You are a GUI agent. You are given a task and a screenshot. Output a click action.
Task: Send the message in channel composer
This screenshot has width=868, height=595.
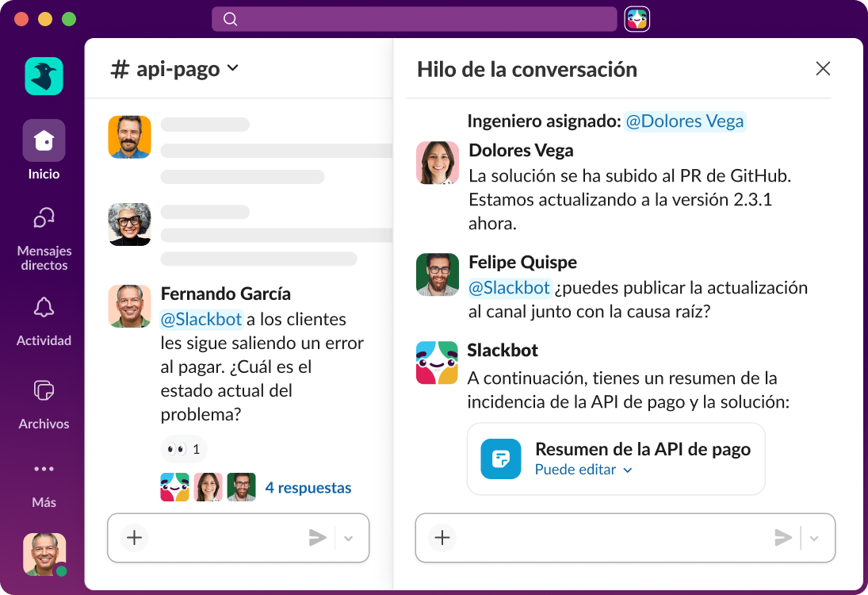pyautogui.click(x=318, y=537)
